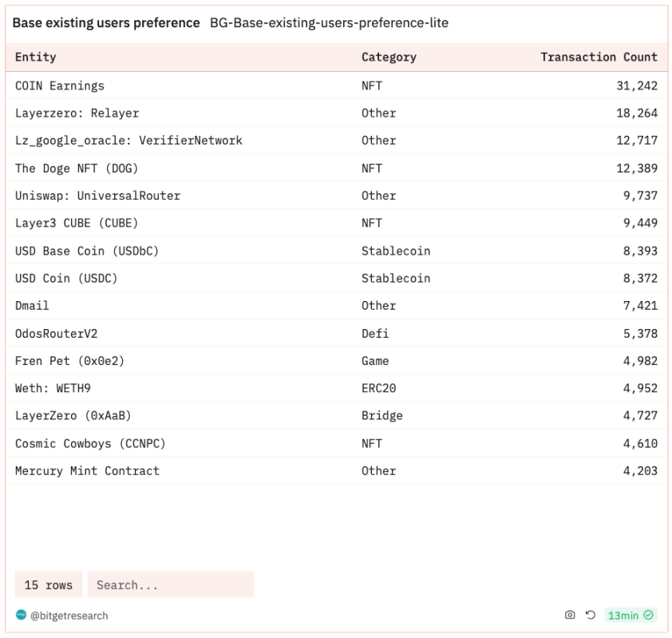
Task: Select the COIN Earnings row
Action: pos(337,85)
